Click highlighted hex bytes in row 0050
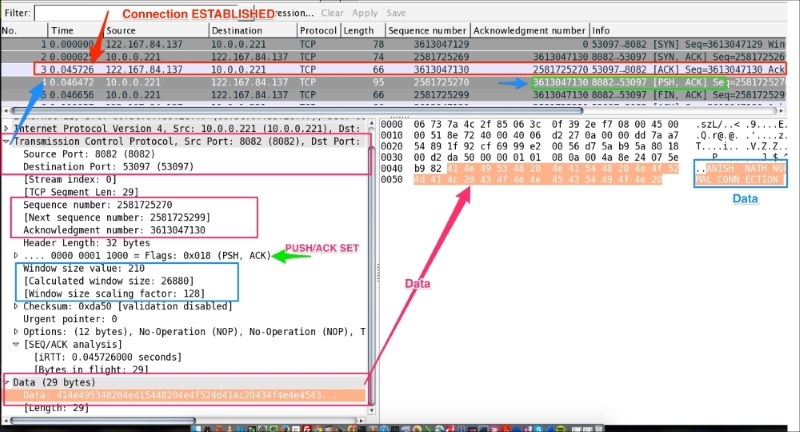This screenshot has width=800, height=432. [537, 180]
